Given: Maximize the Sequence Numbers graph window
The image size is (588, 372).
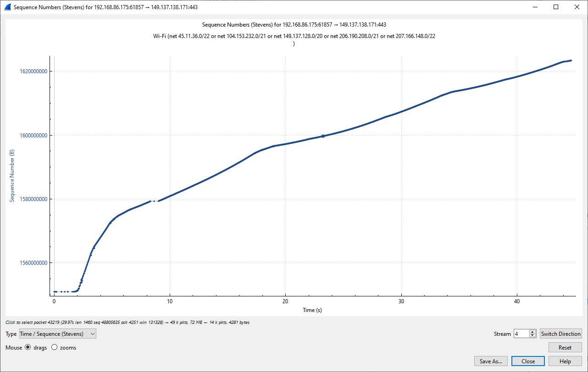Looking at the screenshot, I should click(556, 7).
